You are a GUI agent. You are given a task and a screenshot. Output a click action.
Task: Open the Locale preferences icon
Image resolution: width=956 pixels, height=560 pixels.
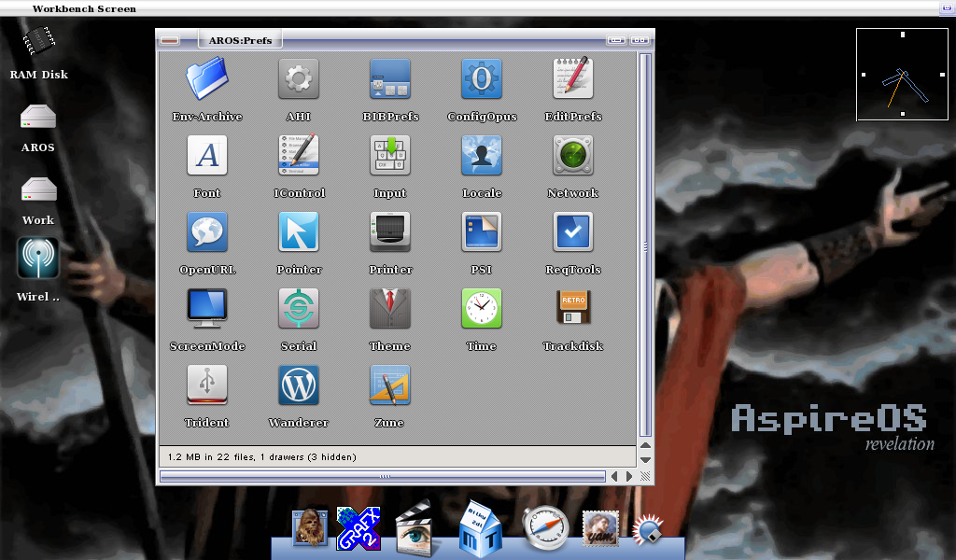pos(482,156)
